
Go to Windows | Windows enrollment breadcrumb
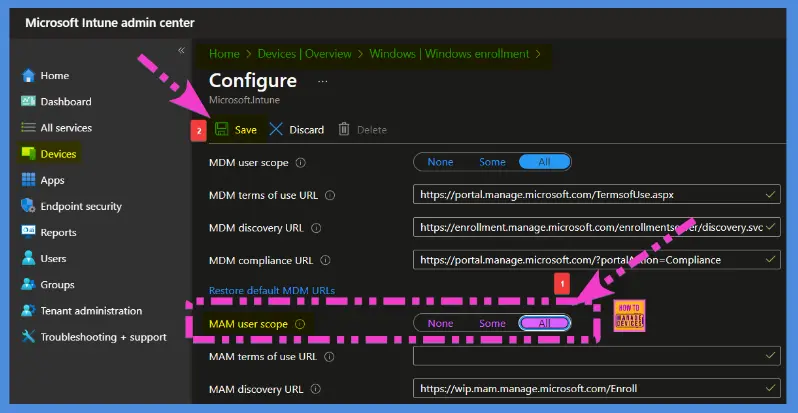[x=449, y=54]
